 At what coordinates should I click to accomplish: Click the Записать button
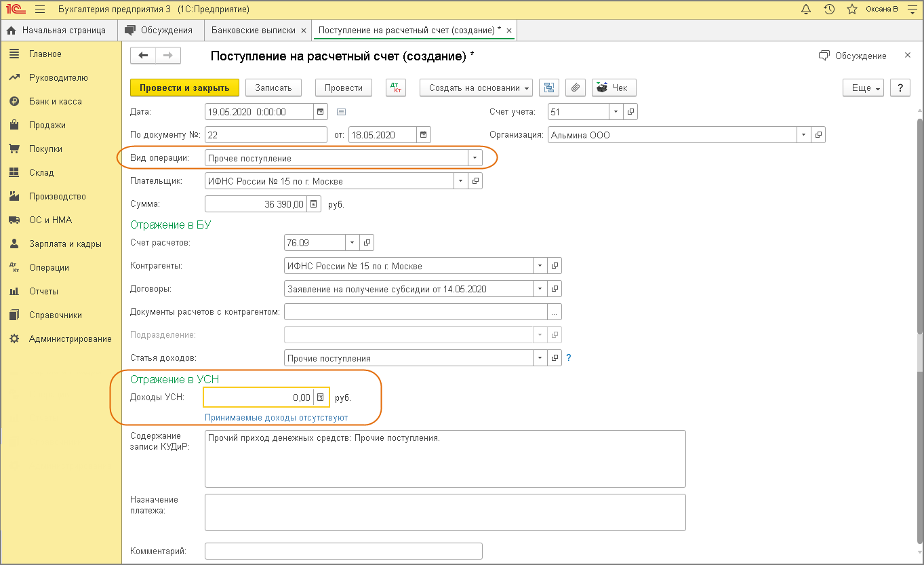pos(273,87)
